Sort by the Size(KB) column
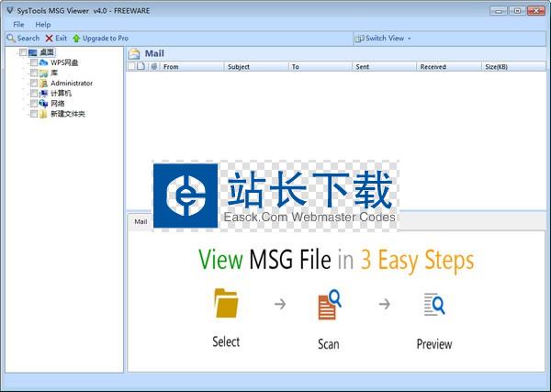This screenshot has height=392, width=551. [x=513, y=66]
